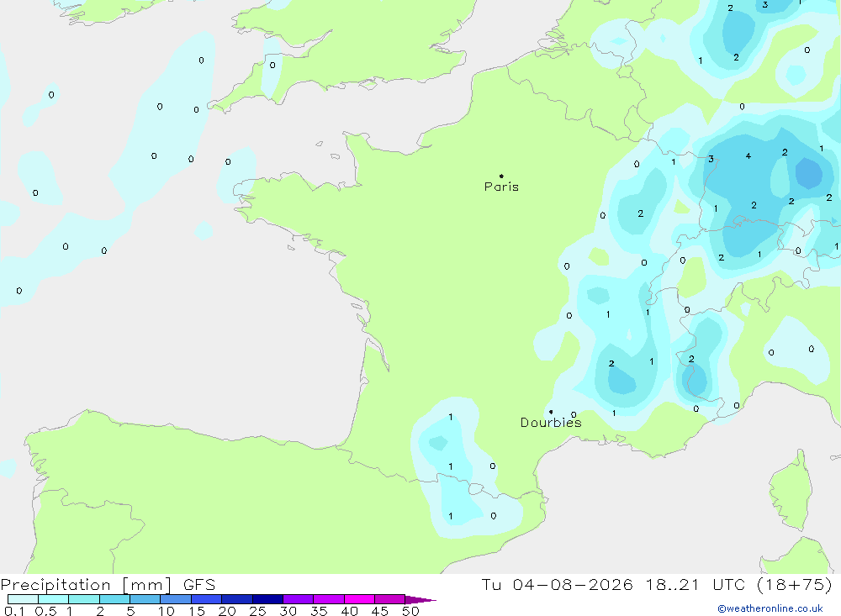Click the '0.1' legend scale label
841x616 pixels.
[x=14, y=611]
